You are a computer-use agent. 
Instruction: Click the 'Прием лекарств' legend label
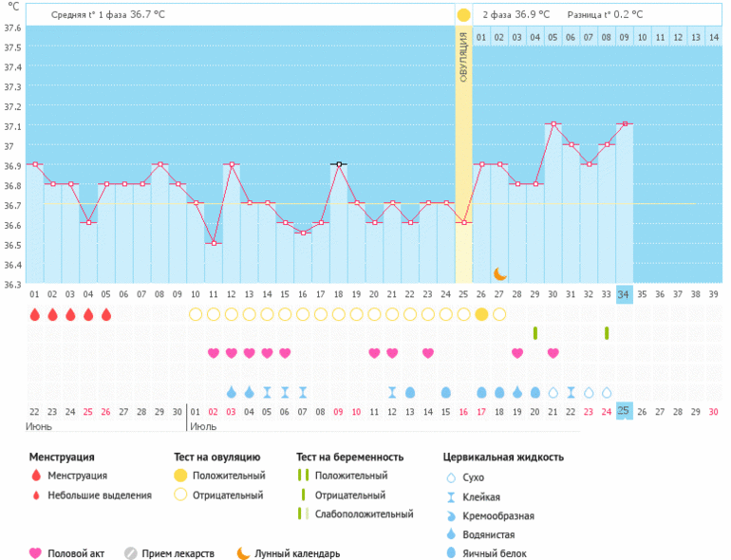(x=178, y=553)
